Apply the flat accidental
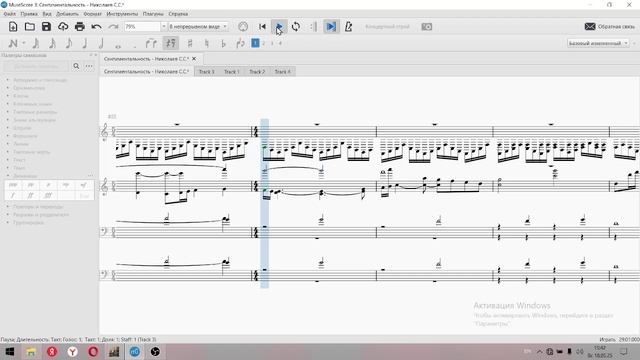Screen dimensions: 640x360 pos(223,43)
